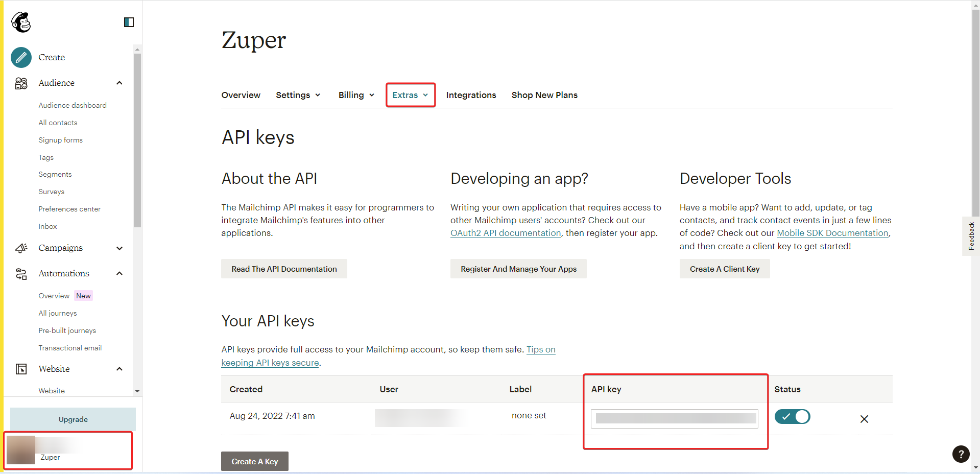Collapse the sidebar with panel icon
Viewport: 980px width, 474px height.
pos(129,22)
